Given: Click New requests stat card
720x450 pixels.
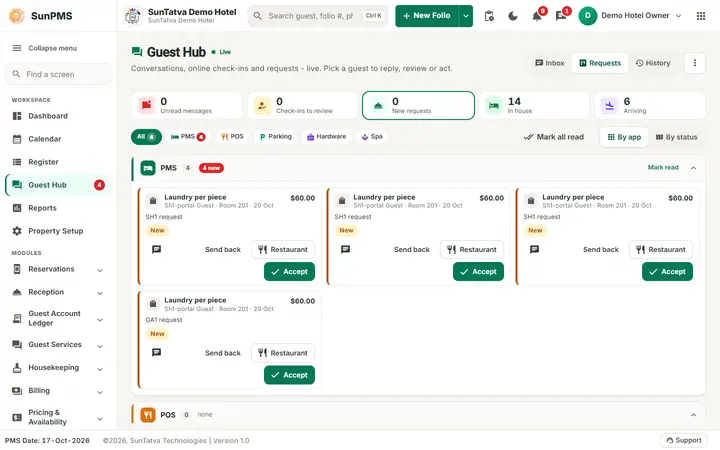Looking at the screenshot, I should [418, 106].
